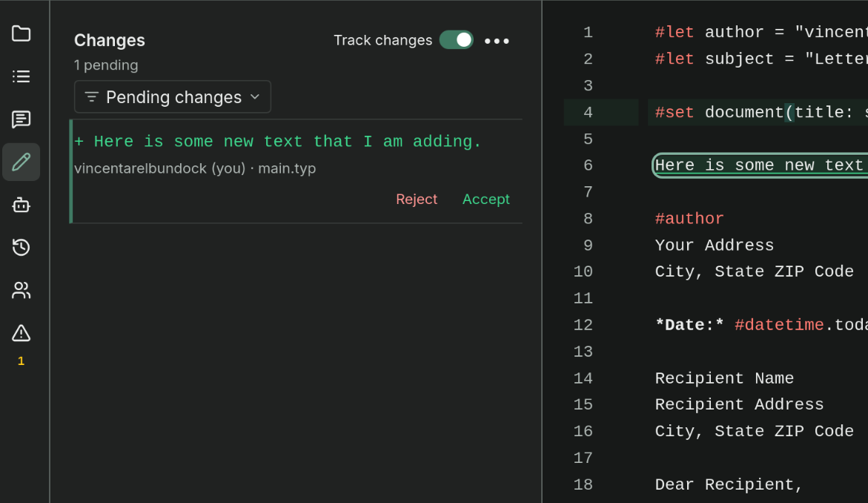Click the author and main.typ file label
The height and width of the screenshot is (503, 868).
195,168
